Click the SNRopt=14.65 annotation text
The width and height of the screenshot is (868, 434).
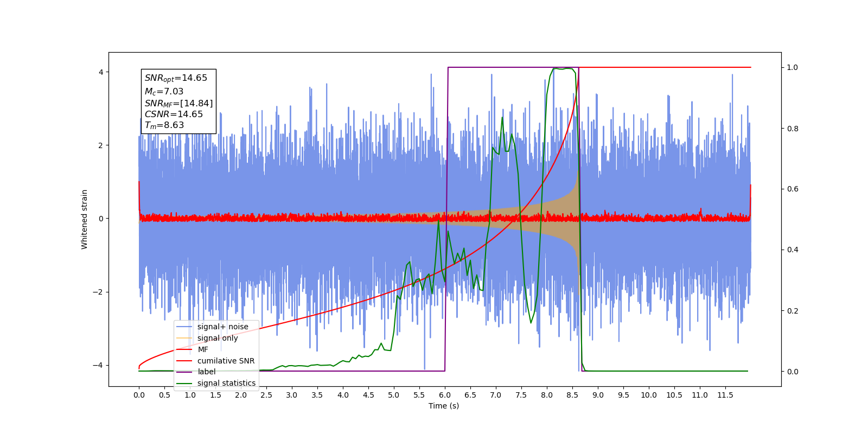[x=176, y=78]
